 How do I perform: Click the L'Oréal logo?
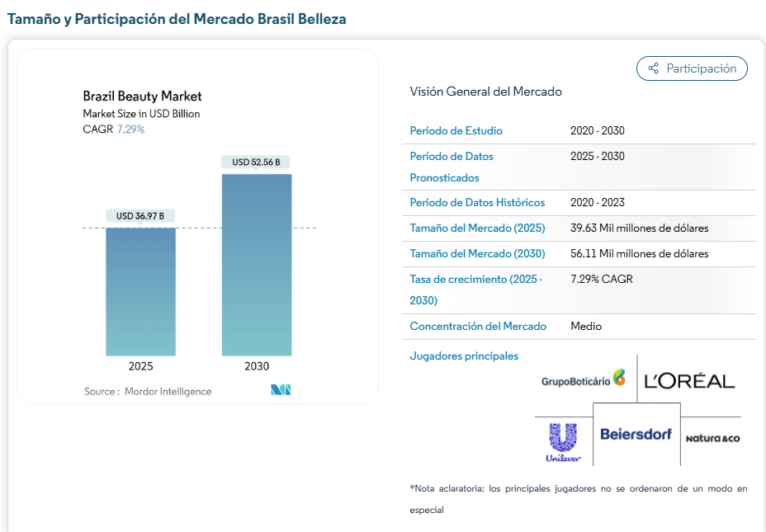click(x=689, y=380)
